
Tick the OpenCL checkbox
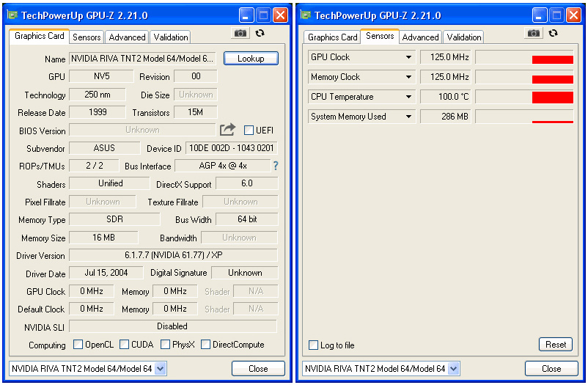coord(78,345)
